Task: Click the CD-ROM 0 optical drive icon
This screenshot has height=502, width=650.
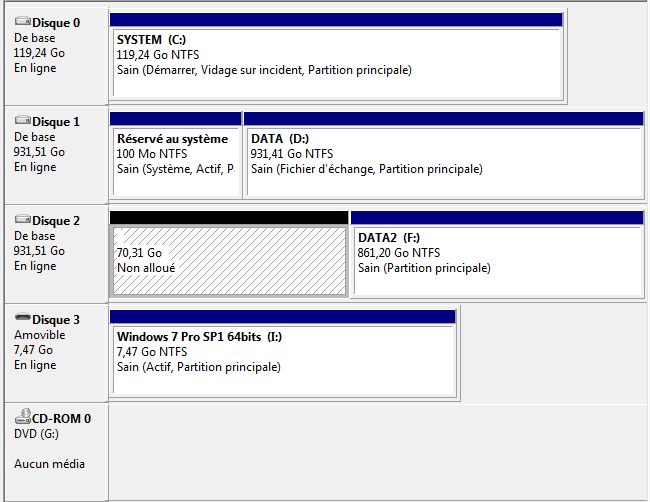Action: 23,416
